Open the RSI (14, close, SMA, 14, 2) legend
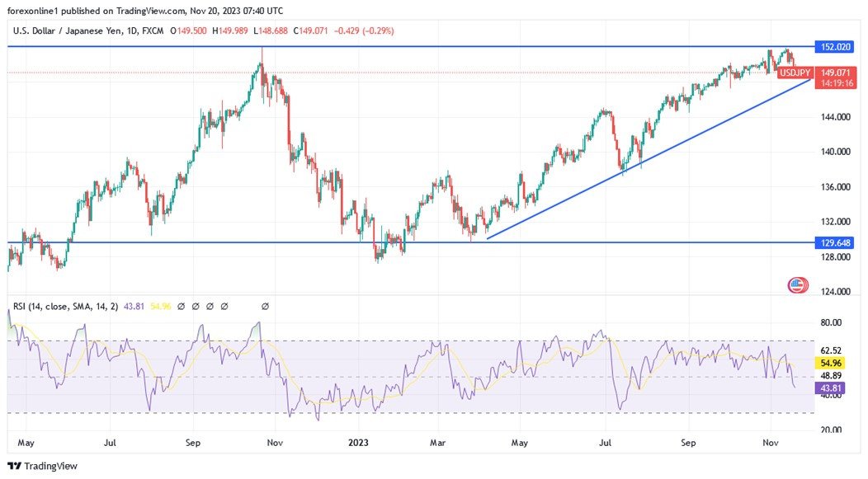868x479 pixels. click(63, 307)
